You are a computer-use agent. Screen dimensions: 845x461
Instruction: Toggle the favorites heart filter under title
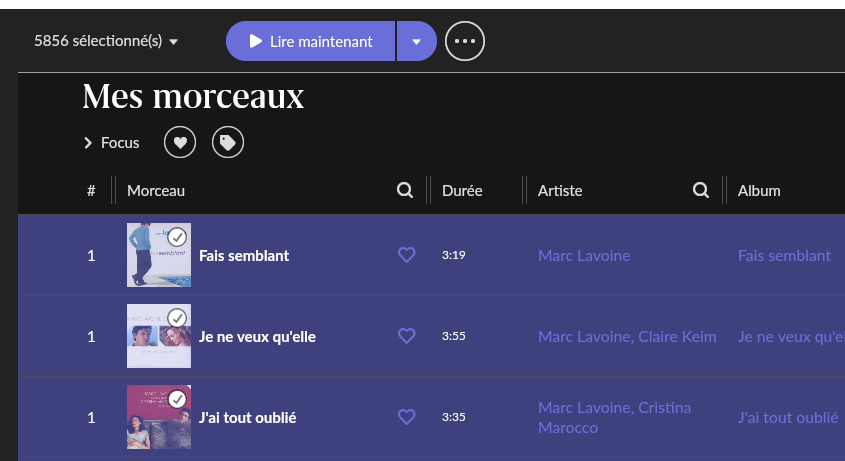coord(180,142)
